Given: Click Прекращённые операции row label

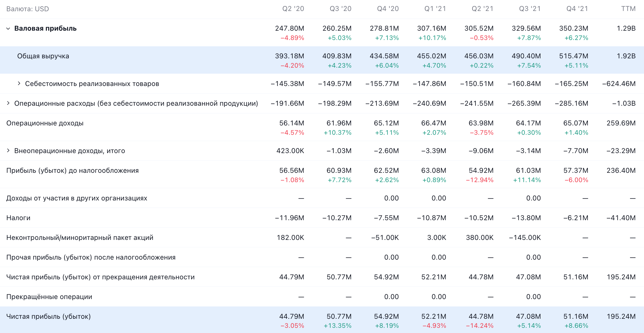Looking at the screenshot, I should click(49, 297).
